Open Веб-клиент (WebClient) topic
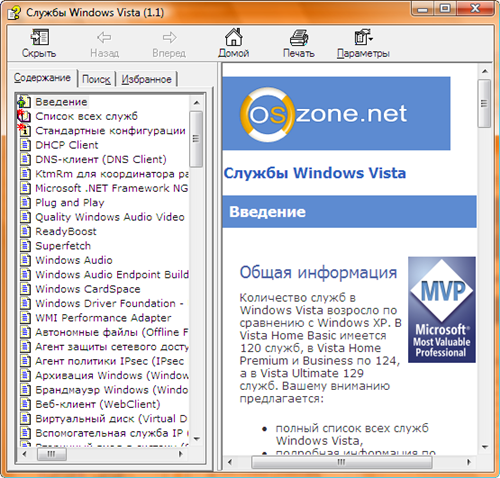Image resolution: width=500 pixels, height=478 pixels. pos(98,404)
